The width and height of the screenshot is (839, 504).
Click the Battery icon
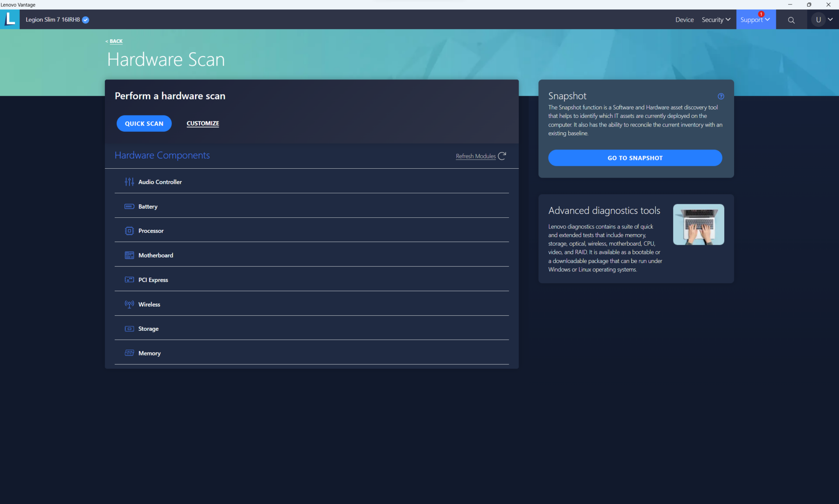pos(129,206)
